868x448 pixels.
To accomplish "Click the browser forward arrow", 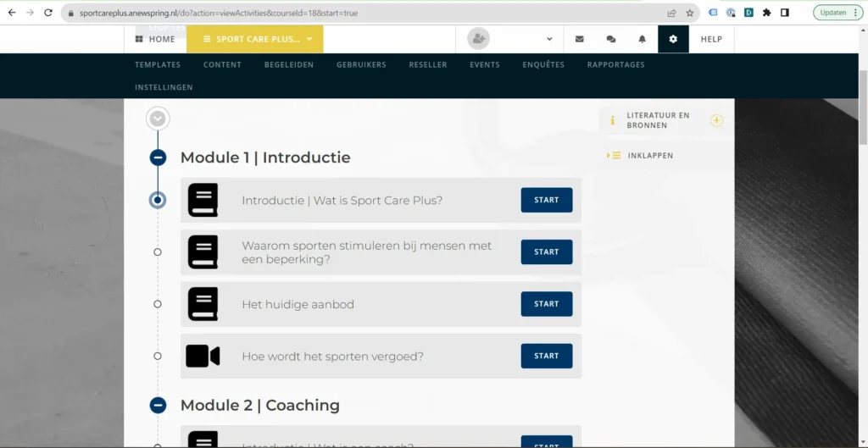I will coord(30,13).
